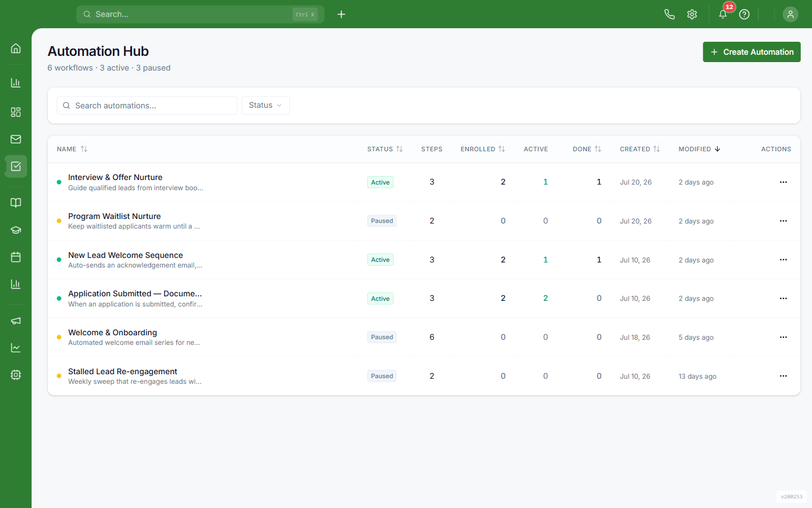Open actions menu for Interview & Offer Nurture
Viewport: 812px width, 508px height.
click(783, 182)
